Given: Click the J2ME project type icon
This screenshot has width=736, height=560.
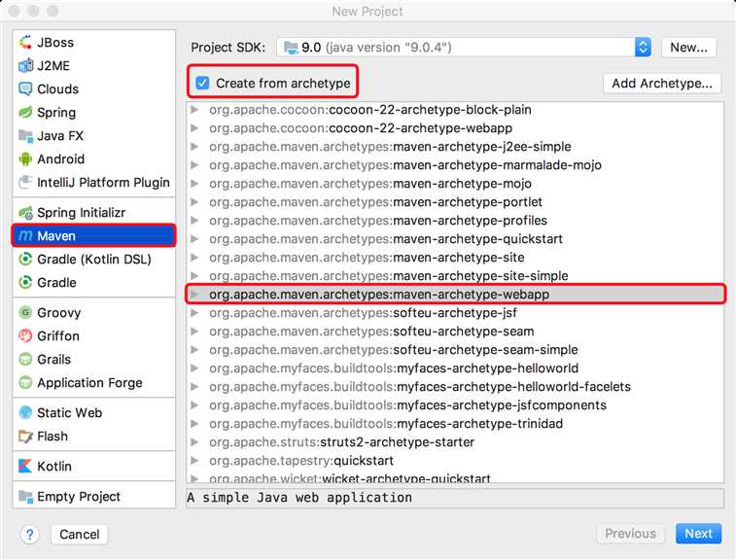Looking at the screenshot, I should (x=25, y=66).
